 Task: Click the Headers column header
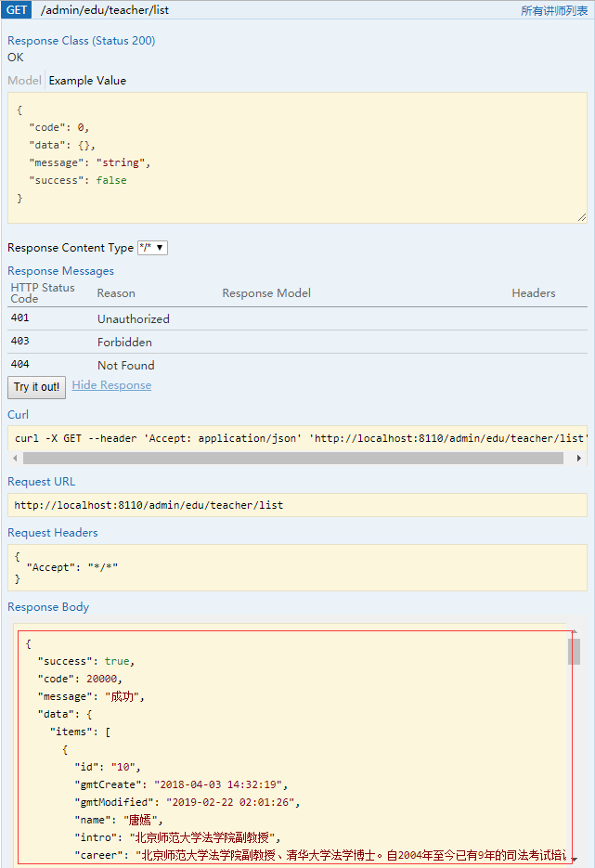[534, 292]
